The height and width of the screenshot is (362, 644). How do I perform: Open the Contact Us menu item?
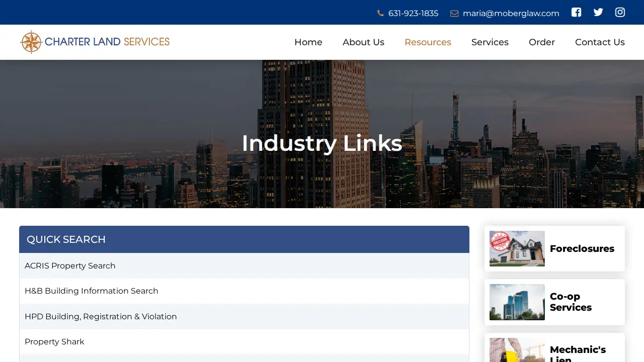click(600, 42)
